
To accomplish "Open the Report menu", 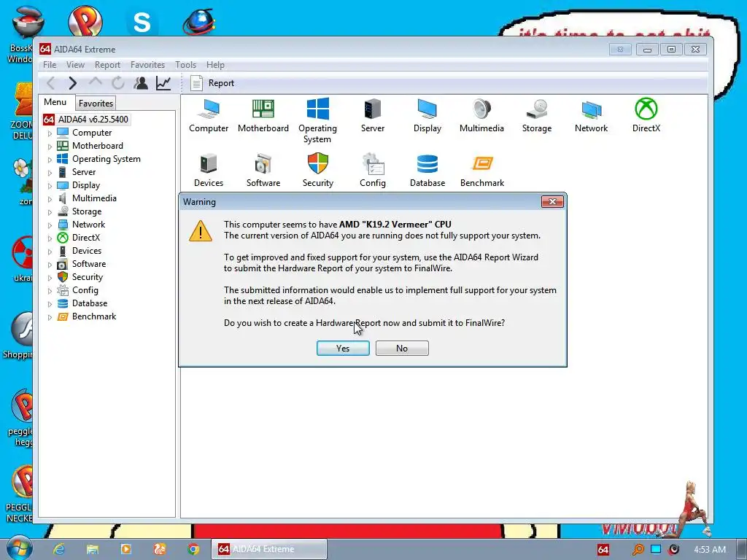I will click(x=107, y=65).
